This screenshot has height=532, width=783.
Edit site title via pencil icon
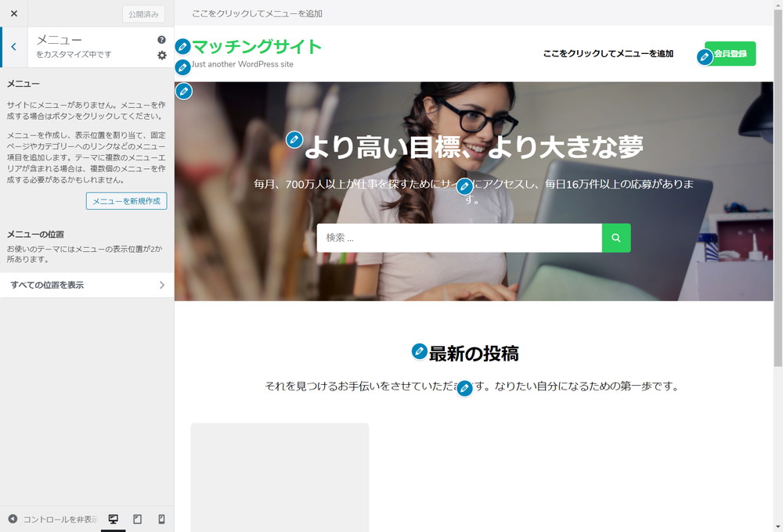point(182,46)
